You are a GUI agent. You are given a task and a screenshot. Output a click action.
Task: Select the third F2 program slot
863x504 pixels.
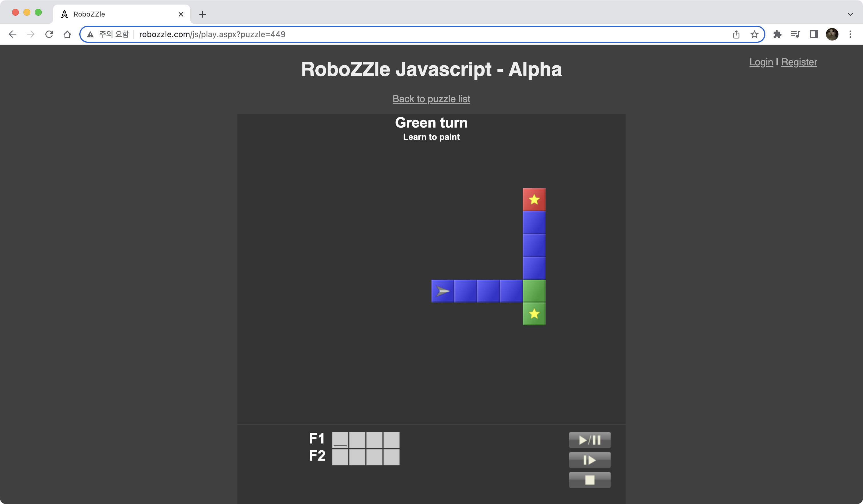(x=374, y=457)
